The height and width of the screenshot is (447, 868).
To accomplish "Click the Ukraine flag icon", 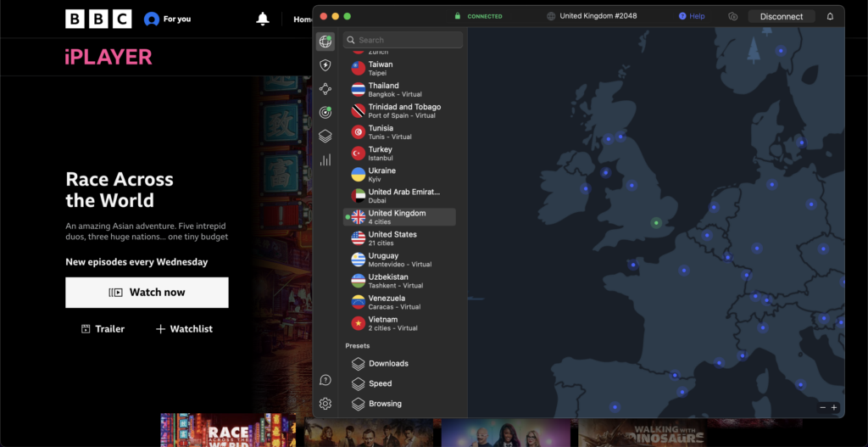I will tap(359, 175).
